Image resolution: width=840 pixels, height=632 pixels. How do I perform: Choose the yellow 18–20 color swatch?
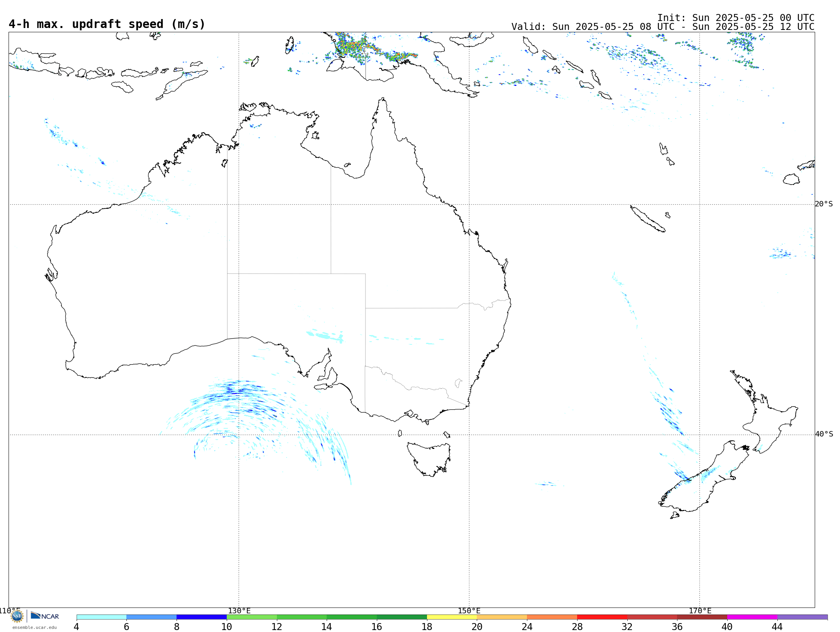(452, 617)
